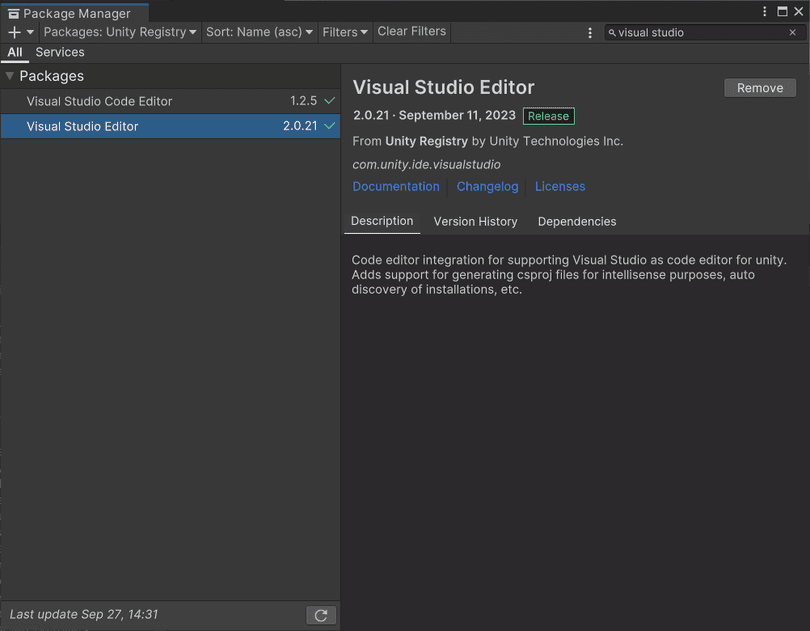Clear the search field with the X icon

pyautogui.click(x=792, y=32)
